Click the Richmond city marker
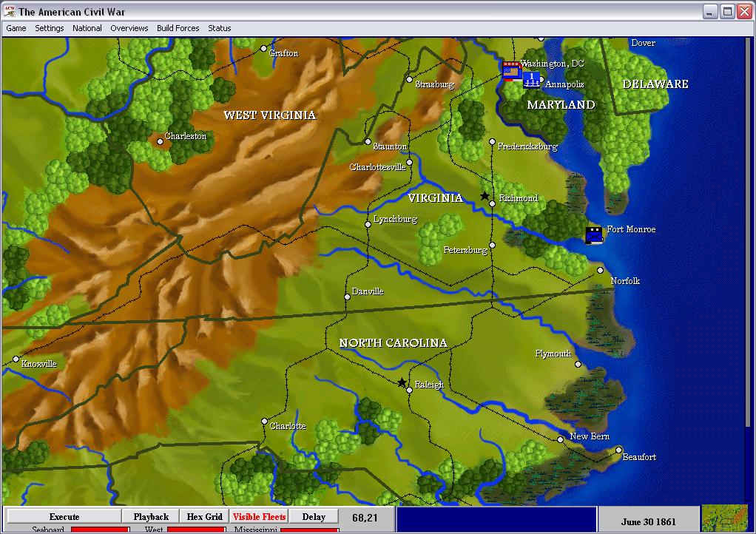The width and height of the screenshot is (756, 534). pyautogui.click(x=492, y=204)
